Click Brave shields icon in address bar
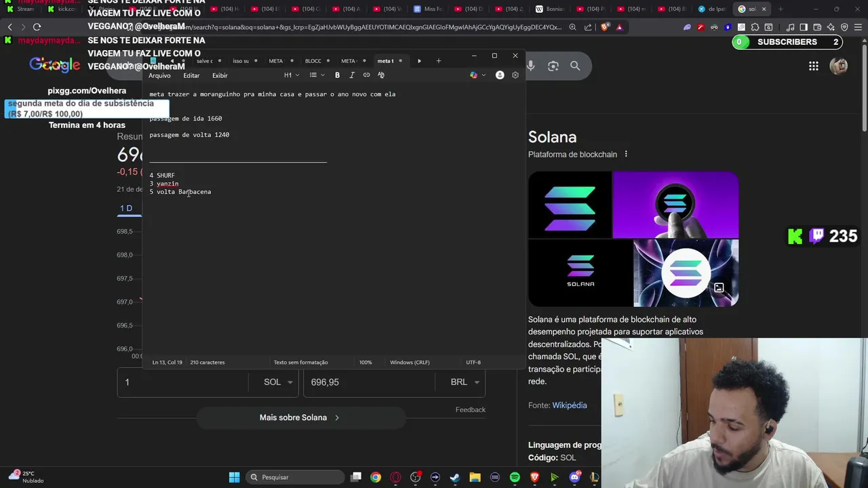 click(x=606, y=27)
